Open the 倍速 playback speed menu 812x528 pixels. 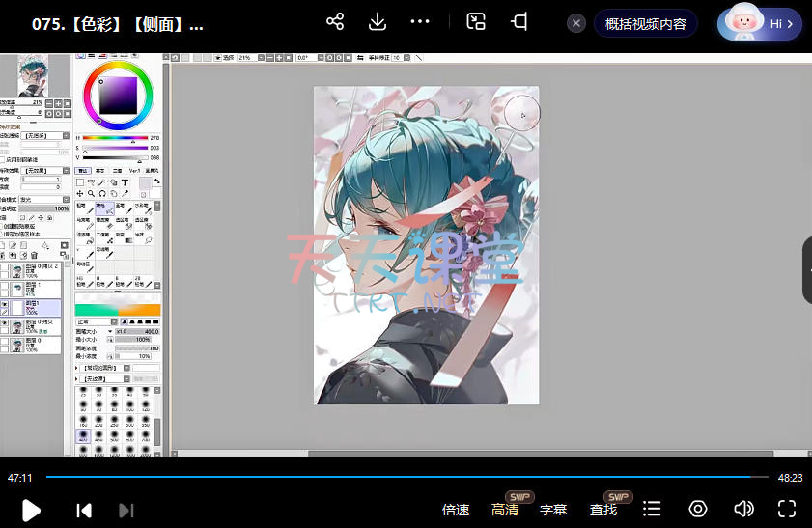456,510
